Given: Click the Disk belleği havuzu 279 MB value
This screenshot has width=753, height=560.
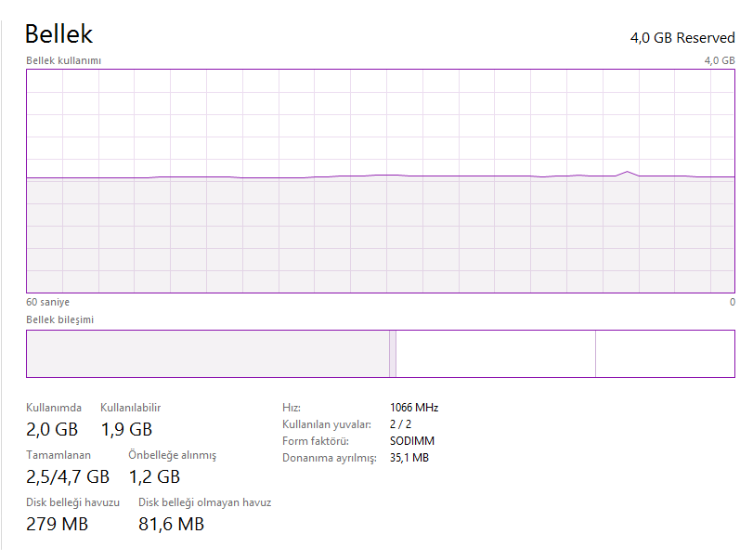Looking at the screenshot, I should 58,525.
